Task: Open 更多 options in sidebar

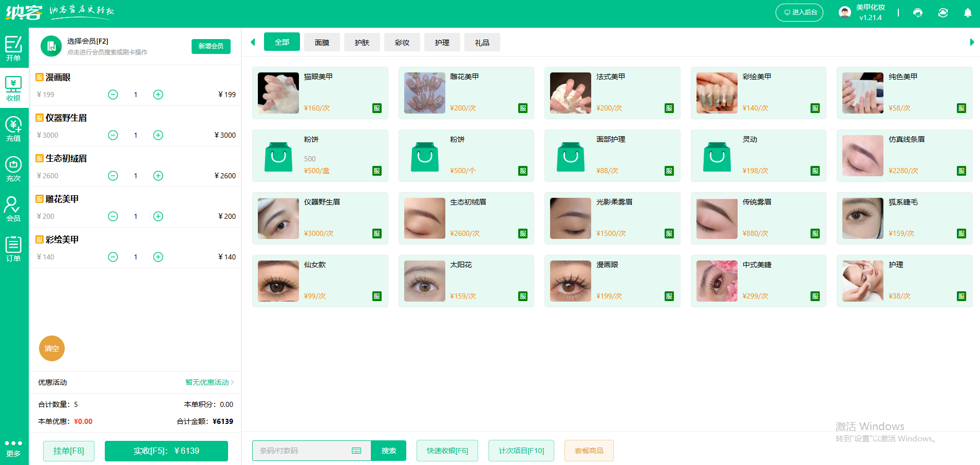Action: click(14, 448)
